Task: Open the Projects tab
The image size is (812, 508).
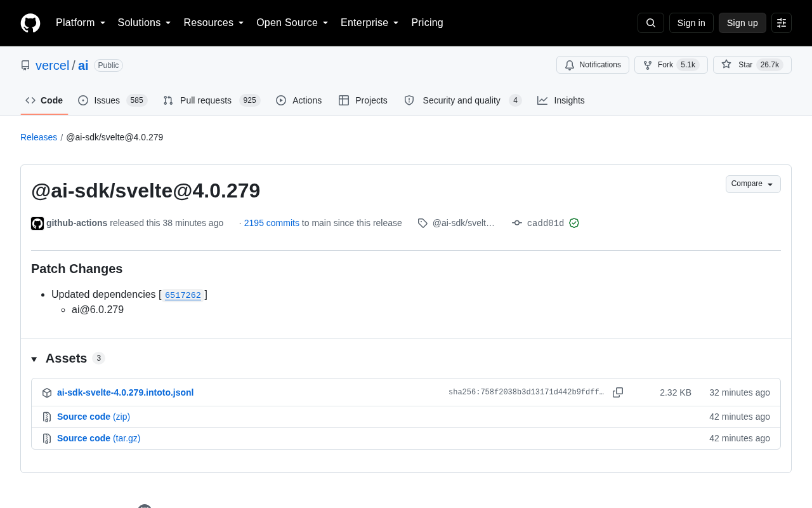Action: (363, 100)
